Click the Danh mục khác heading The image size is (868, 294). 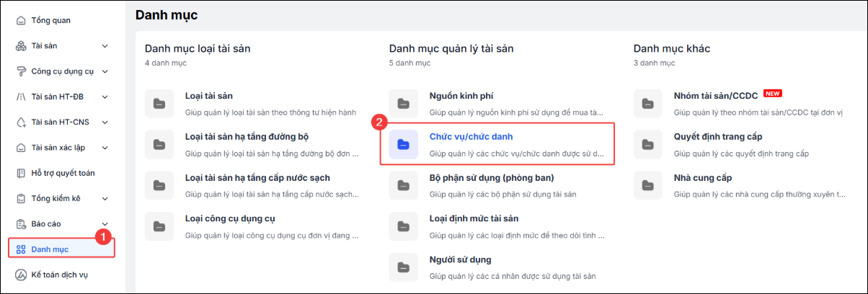(x=672, y=48)
